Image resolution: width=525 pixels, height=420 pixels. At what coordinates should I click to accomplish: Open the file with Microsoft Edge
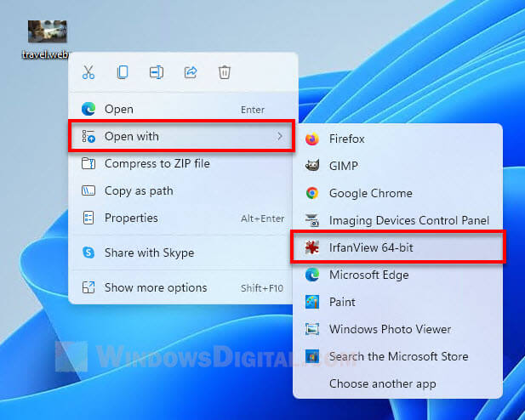coord(397,275)
